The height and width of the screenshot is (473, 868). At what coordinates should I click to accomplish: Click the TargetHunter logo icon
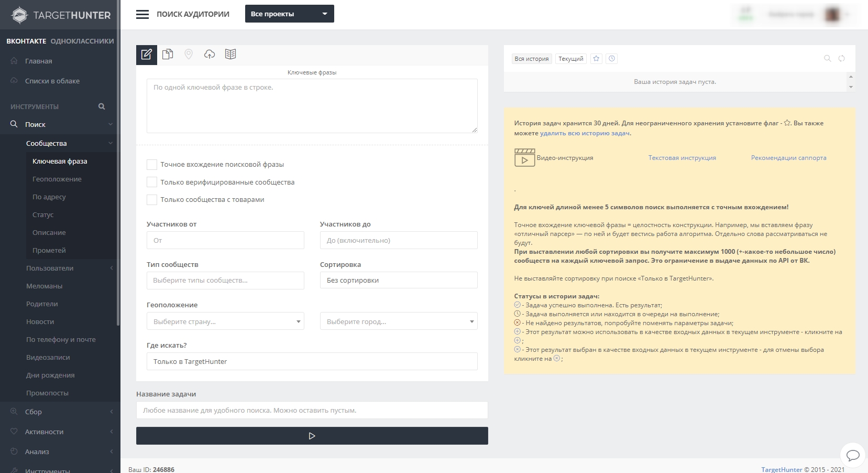point(19,15)
